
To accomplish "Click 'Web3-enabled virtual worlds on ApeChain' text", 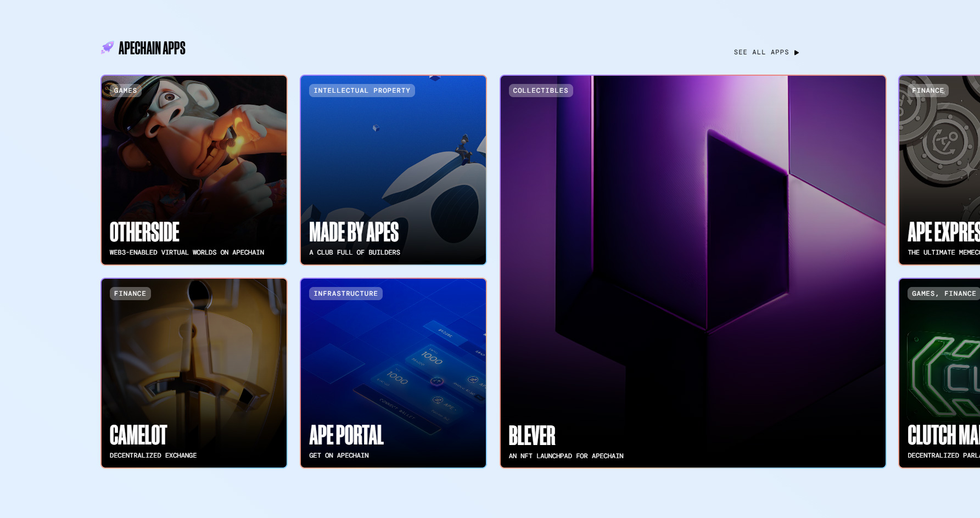I will click(187, 252).
